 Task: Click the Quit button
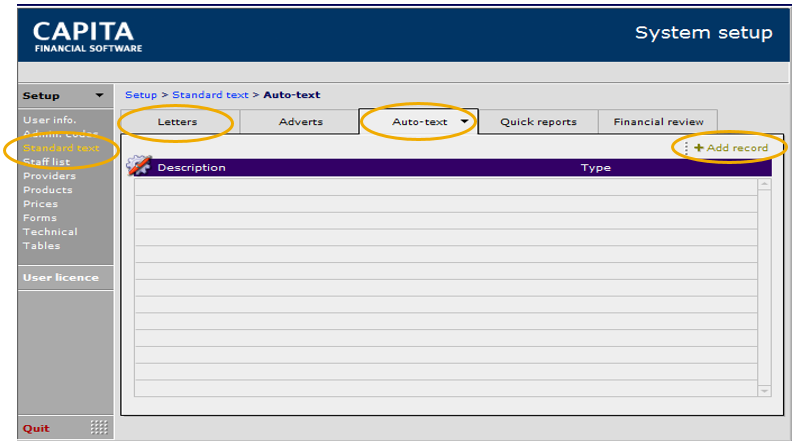36,428
